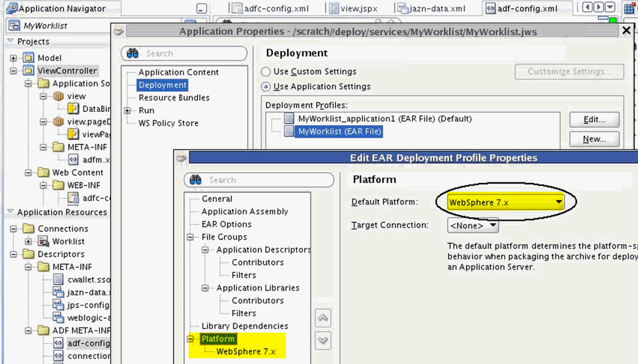Select Library Dependencies tree item

point(245,326)
